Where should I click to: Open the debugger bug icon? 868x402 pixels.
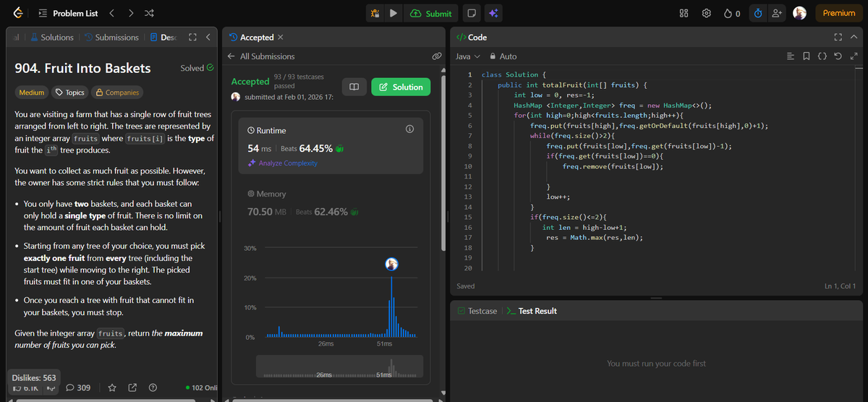pyautogui.click(x=375, y=13)
